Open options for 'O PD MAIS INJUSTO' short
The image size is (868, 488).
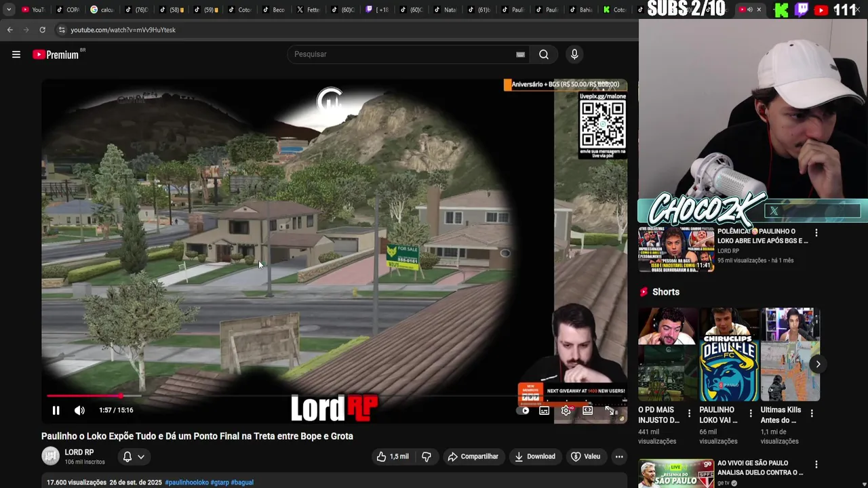(690, 413)
